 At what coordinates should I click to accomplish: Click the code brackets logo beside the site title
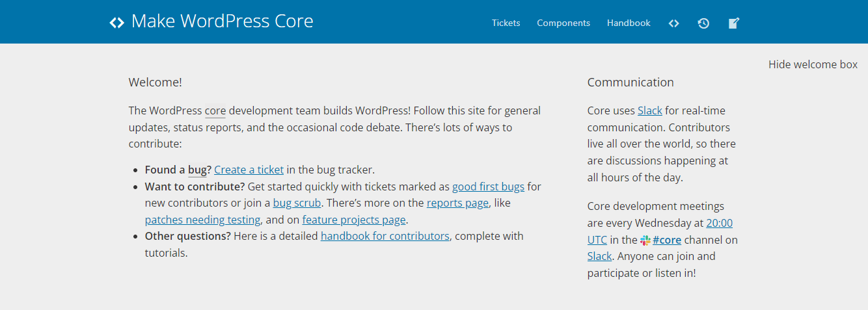[116, 23]
